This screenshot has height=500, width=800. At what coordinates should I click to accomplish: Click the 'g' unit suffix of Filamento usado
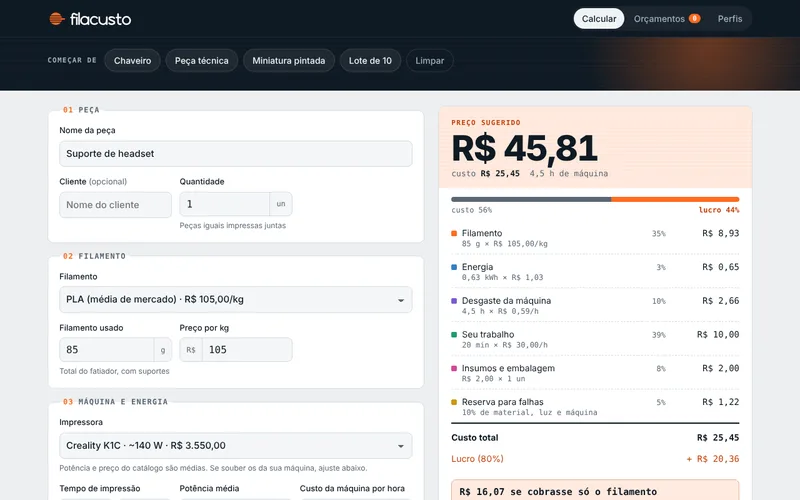tap(163, 350)
